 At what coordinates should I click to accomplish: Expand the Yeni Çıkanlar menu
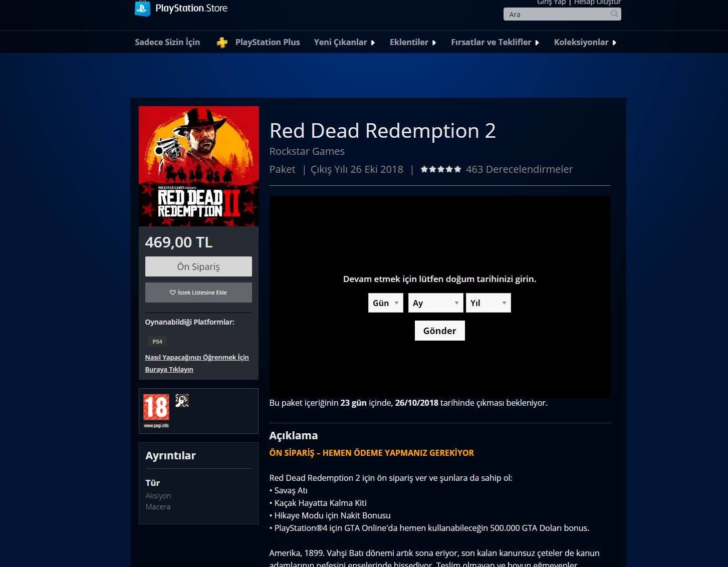coord(344,43)
